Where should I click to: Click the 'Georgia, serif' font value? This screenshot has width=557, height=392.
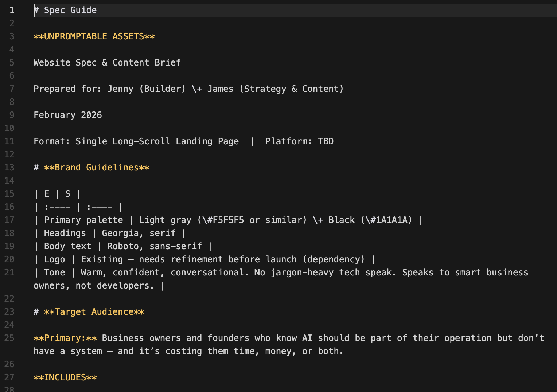coord(139,233)
